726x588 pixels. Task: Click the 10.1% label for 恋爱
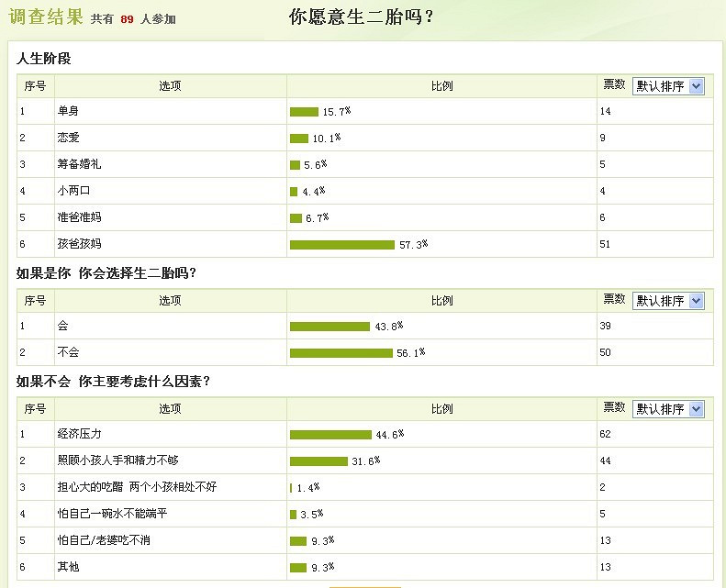[x=327, y=138]
